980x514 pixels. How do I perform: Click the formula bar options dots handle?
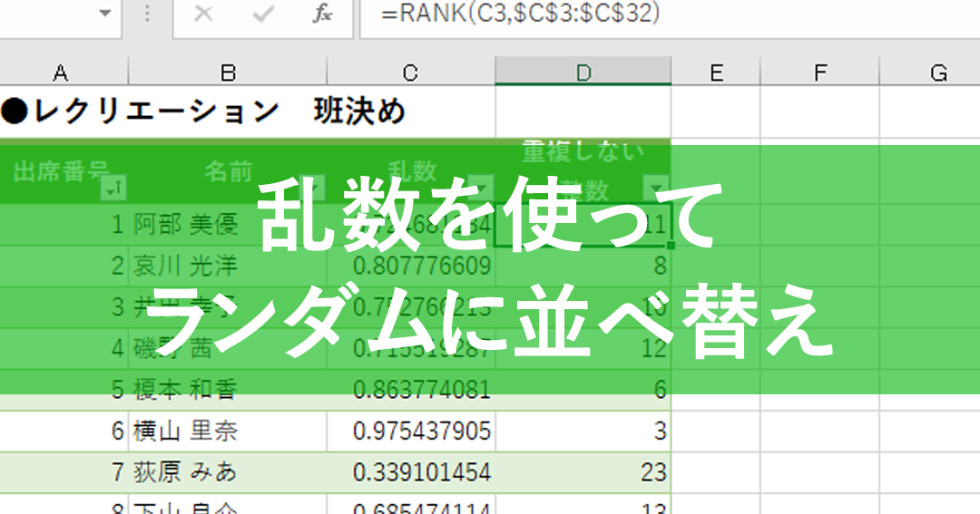(x=148, y=13)
